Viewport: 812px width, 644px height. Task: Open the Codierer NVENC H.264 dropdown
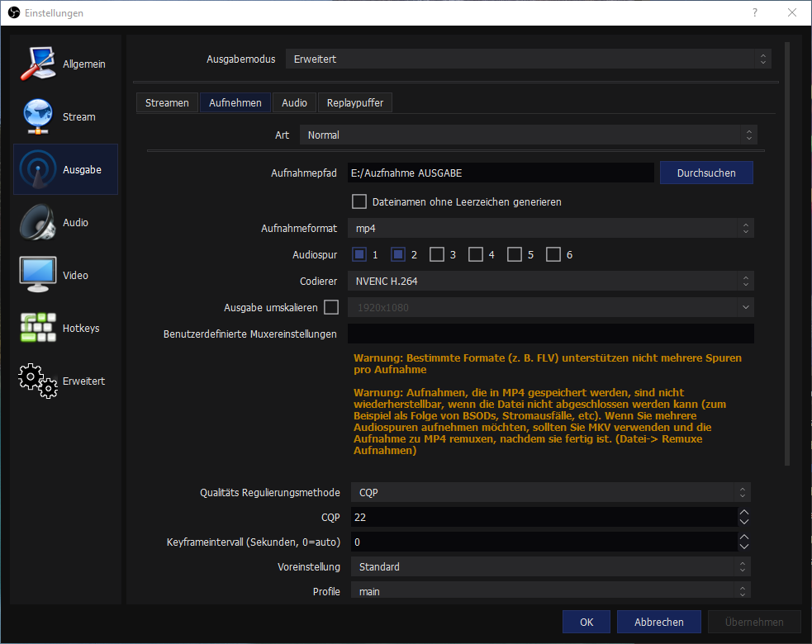tap(550, 281)
